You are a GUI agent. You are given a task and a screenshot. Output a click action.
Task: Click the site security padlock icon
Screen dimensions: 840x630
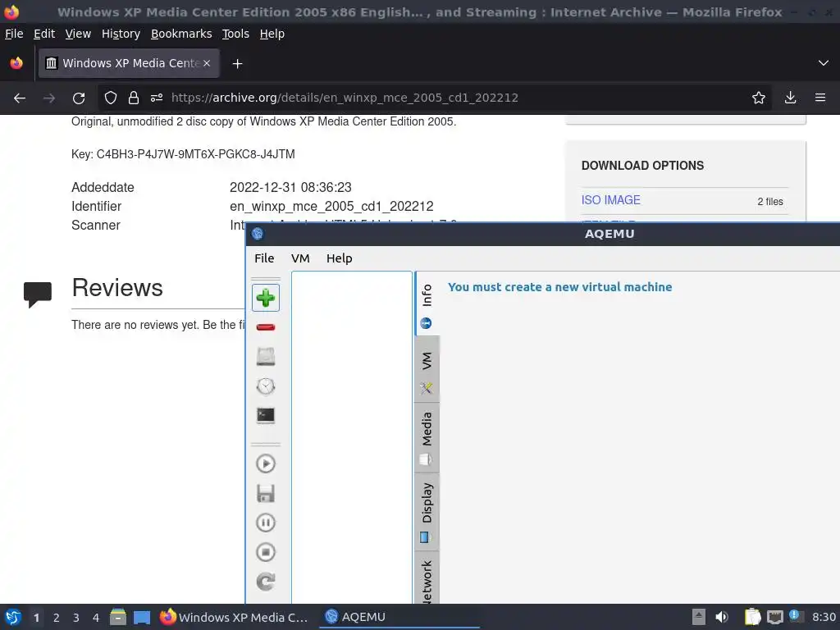134,98
